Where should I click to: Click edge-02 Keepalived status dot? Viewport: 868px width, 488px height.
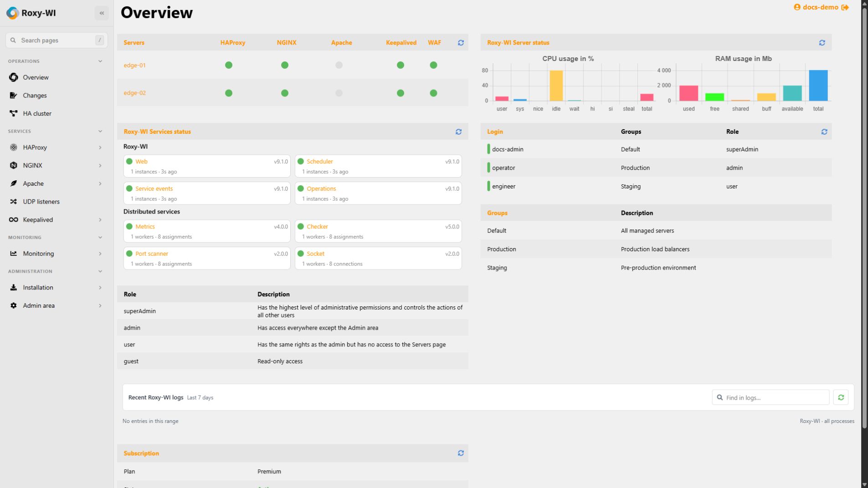click(x=401, y=93)
